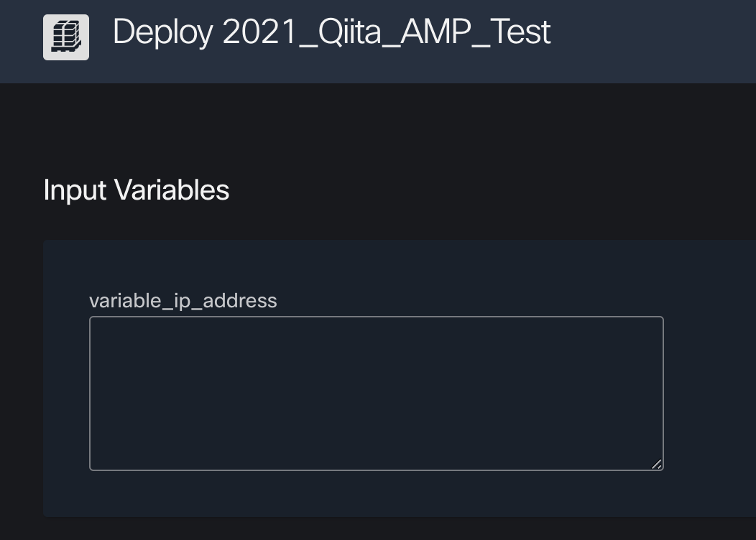Viewport: 756px width, 540px height.
Task: Select the Deploy 2021_Qiita_AMP_Test page title
Action: (x=332, y=32)
